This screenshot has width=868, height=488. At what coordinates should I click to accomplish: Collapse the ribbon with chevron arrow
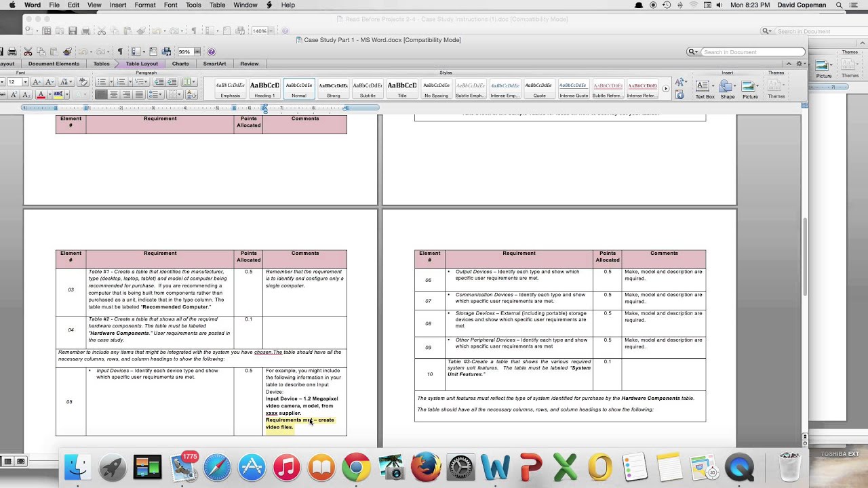coord(789,64)
